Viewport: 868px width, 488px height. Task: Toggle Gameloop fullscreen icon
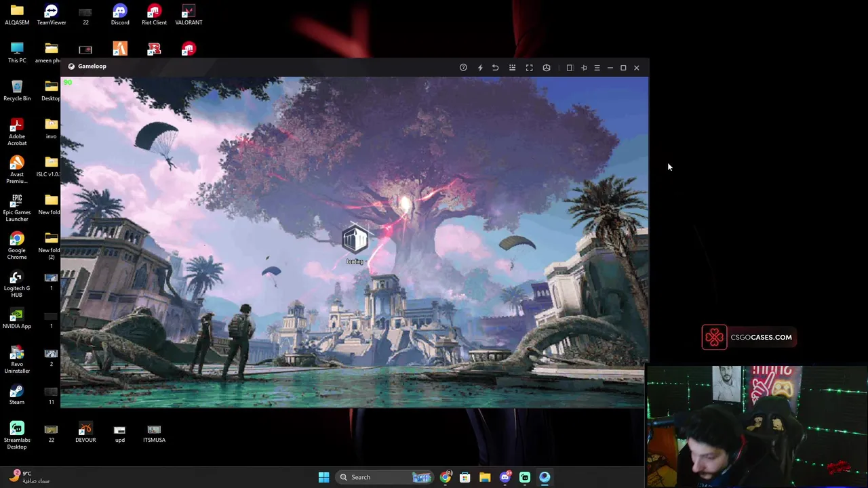[529, 67]
